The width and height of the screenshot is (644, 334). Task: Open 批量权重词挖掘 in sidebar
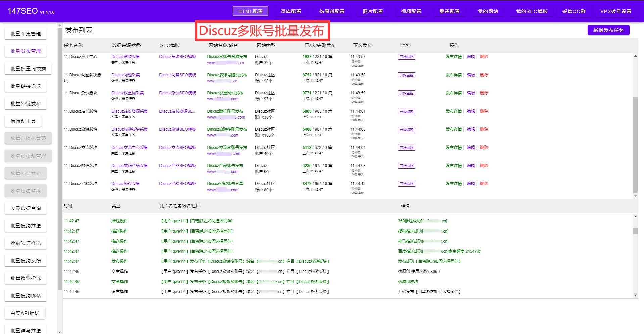click(28, 69)
